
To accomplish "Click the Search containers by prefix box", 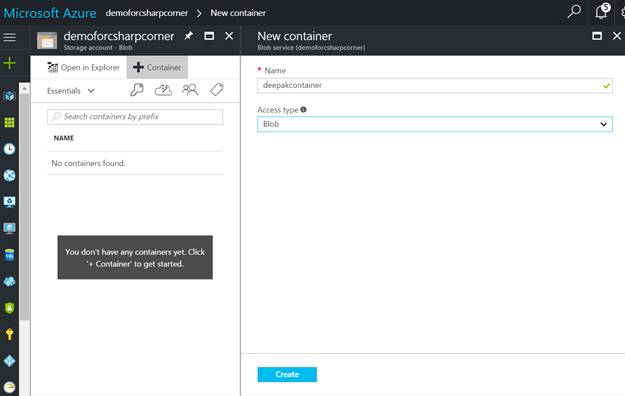I will (135, 117).
